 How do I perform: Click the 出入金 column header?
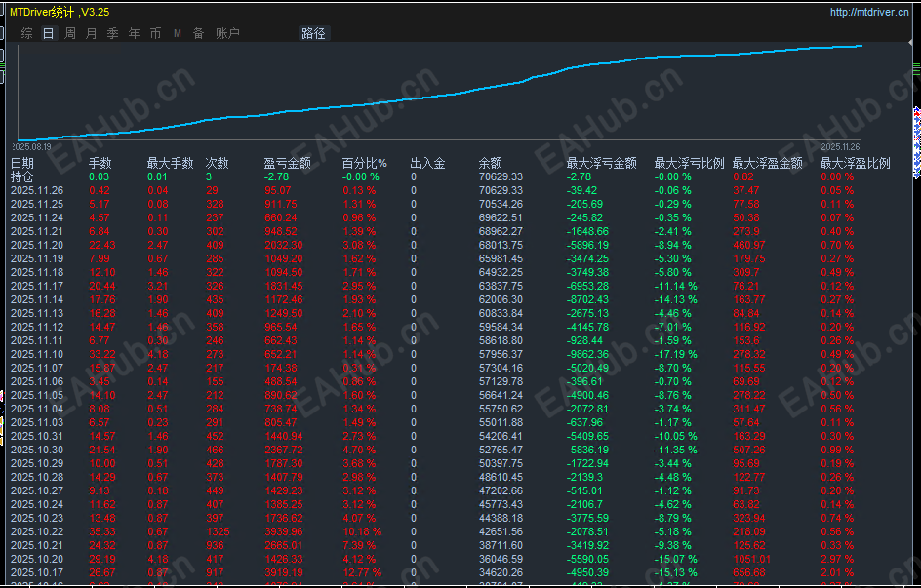pos(427,163)
